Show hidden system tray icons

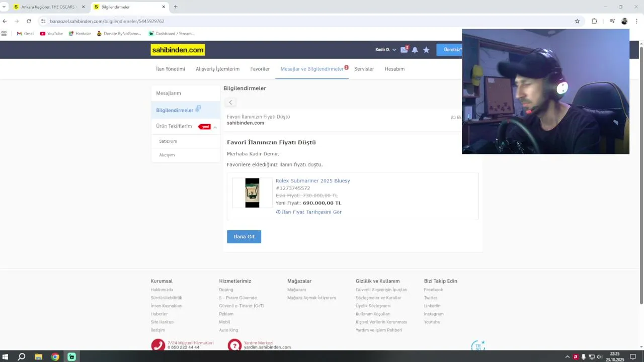[x=568, y=357]
